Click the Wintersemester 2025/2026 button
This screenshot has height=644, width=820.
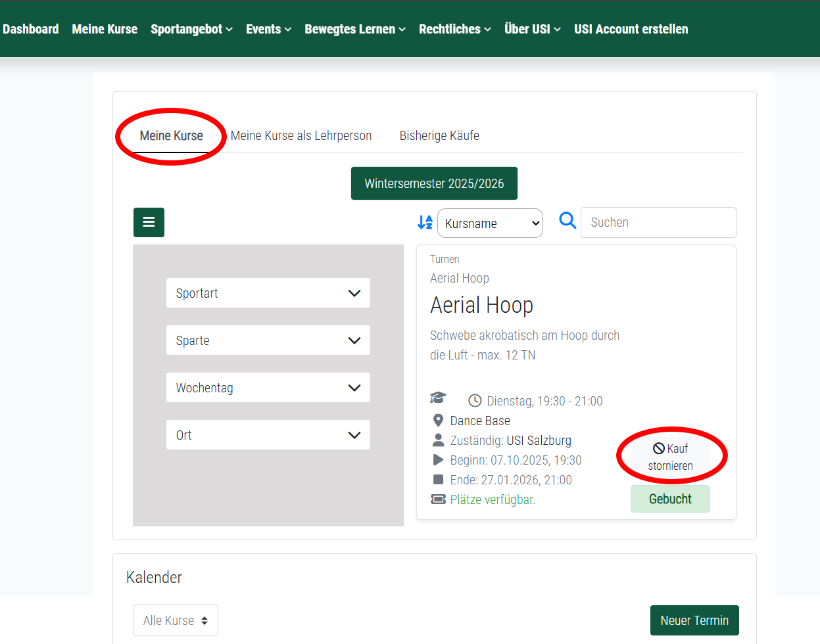[x=434, y=183]
